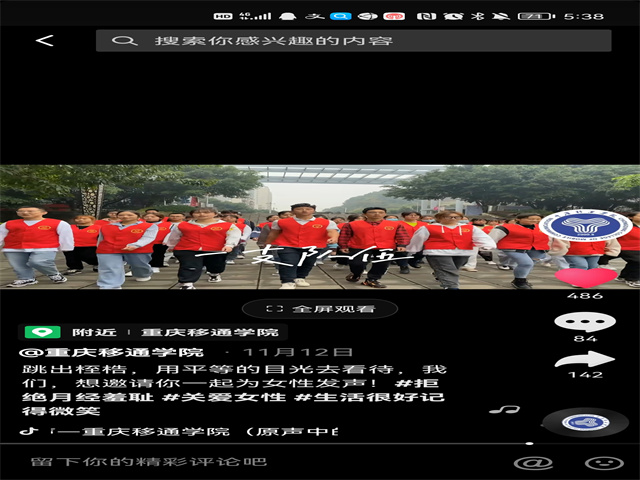The height and width of the screenshot is (480, 640).
Task: Tap the magnifier icon in search bar
Action: coord(123,41)
